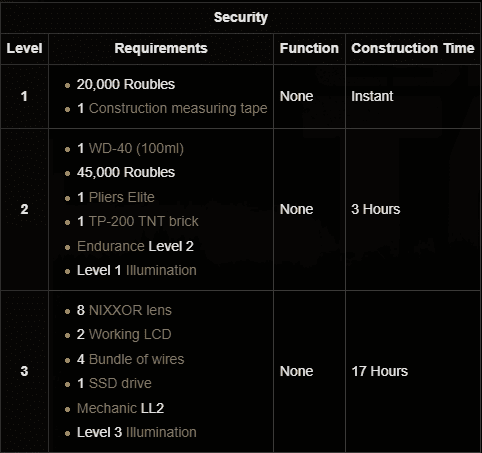Follow the Working LCD link

[x=130, y=334]
